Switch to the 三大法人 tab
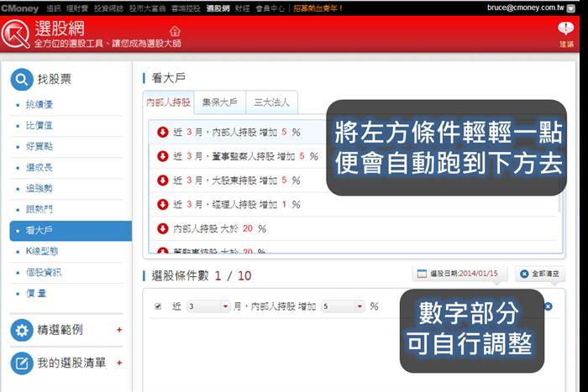Image resolution: width=588 pixels, height=392 pixels. point(271,102)
